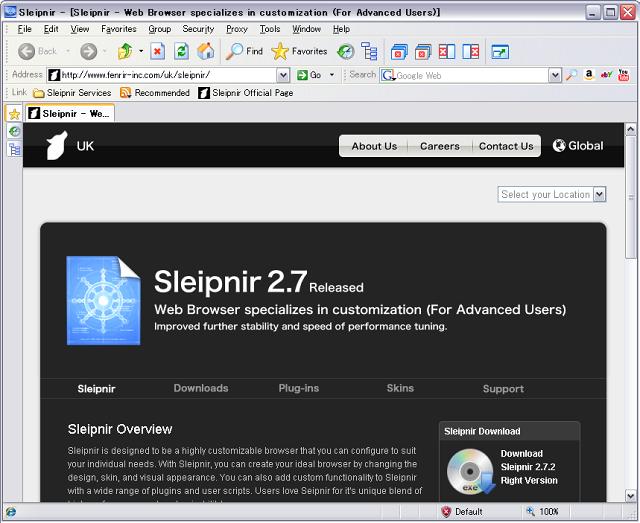Open the Favorites star toolbar button
This screenshot has width=640, height=523.
[x=299, y=51]
